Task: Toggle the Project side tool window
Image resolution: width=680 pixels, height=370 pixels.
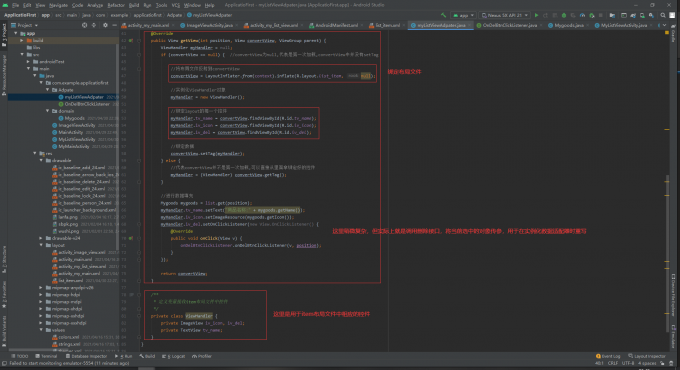Action: (4, 36)
